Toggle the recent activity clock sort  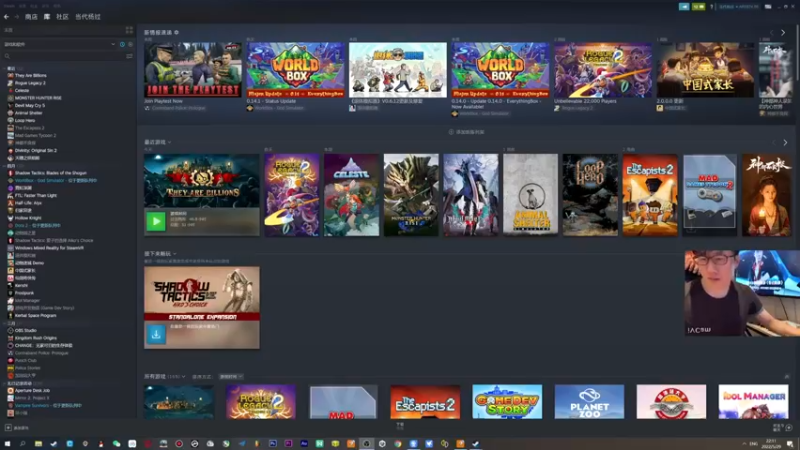(122, 44)
